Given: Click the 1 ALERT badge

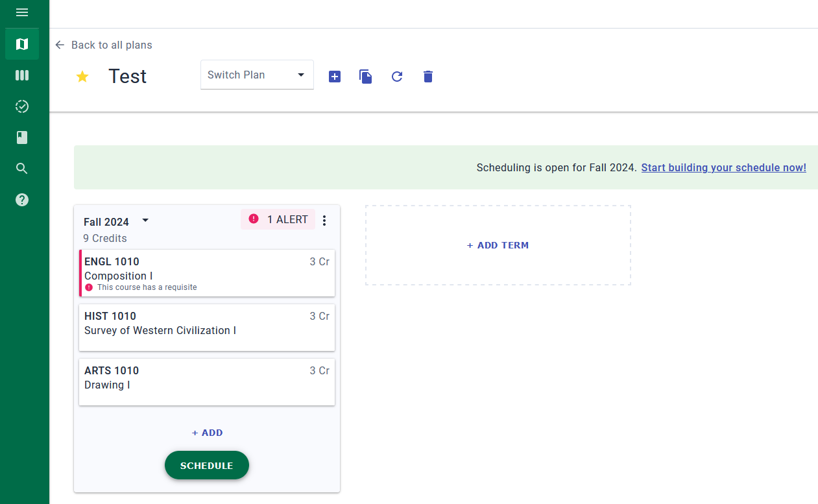Looking at the screenshot, I should point(278,219).
